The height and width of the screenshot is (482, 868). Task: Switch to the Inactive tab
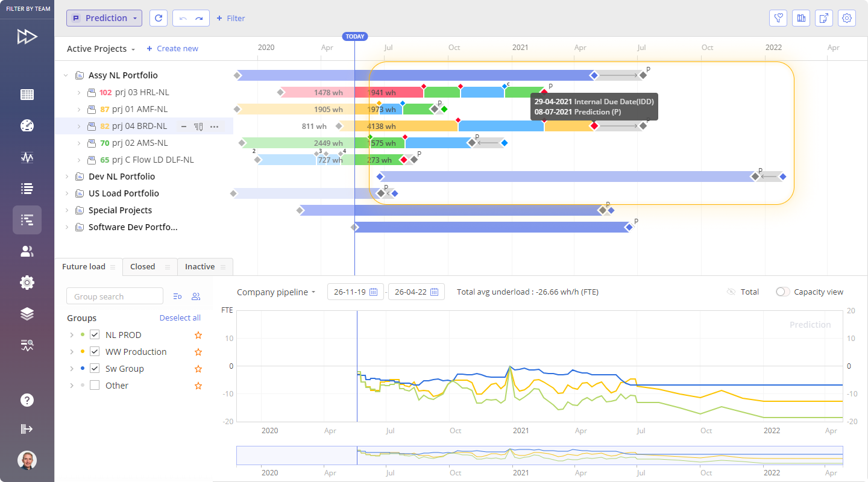click(x=200, y=266)
